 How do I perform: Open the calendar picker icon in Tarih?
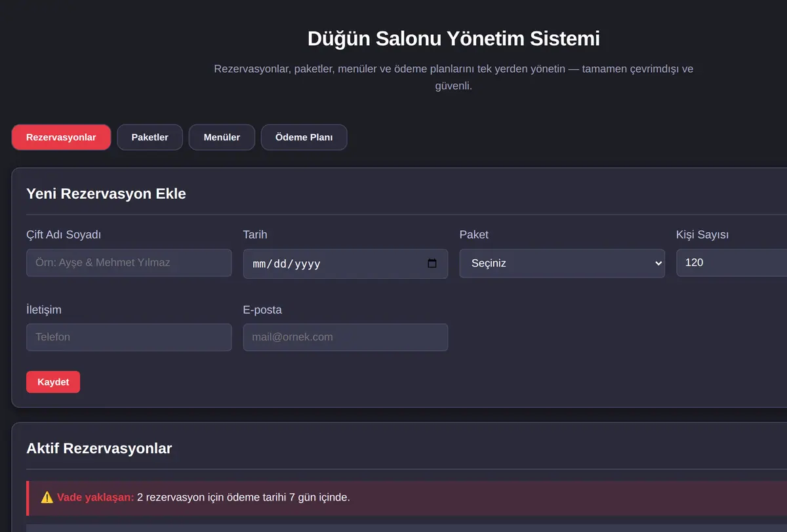point(432,264)
